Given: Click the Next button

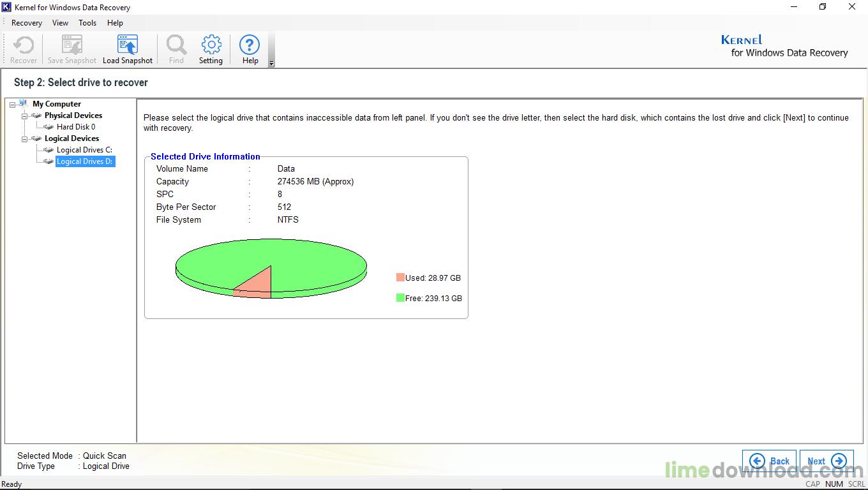Looking at the screenshot, I should (827, 461).
